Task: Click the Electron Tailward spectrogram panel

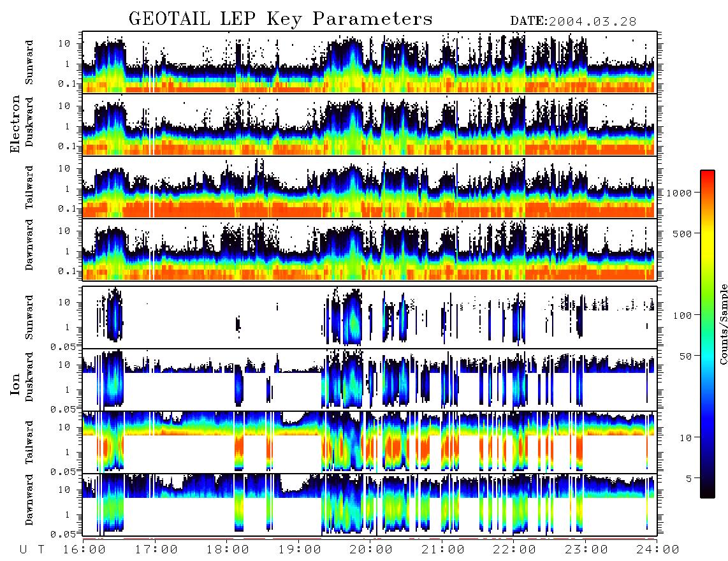Action: (370, 187)
